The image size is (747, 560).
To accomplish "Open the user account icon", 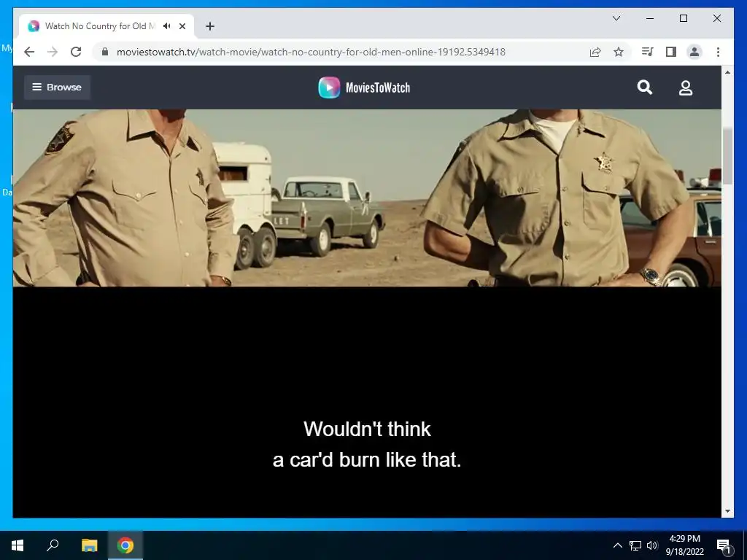I will click(686, 87).
